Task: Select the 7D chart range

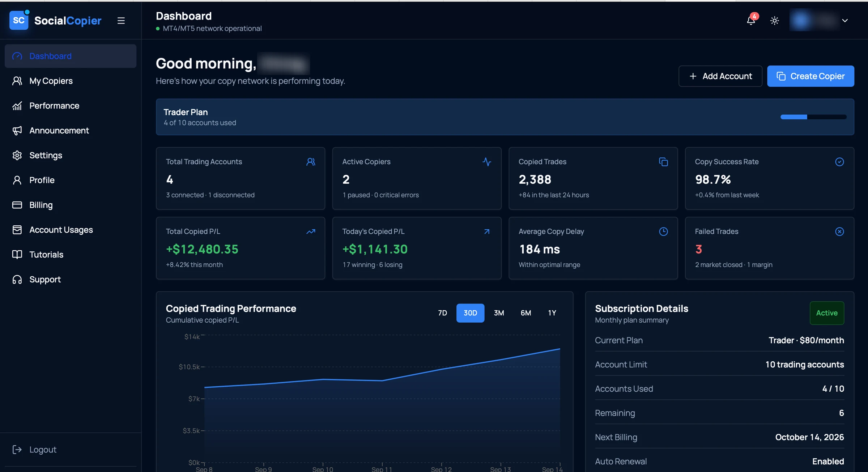Action: pyautogui.click(x=442, y=313)
